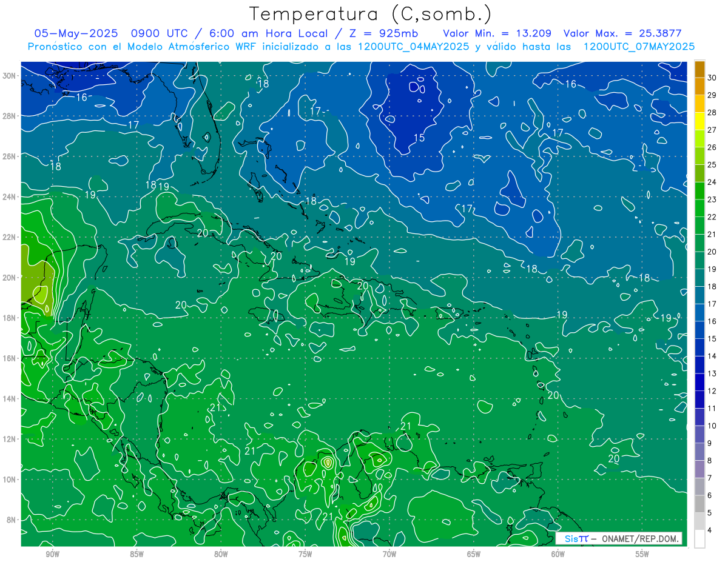Click the 20N latitude axis label
The width and height of the screenshot is (728, 562).
tap(10, 278)
